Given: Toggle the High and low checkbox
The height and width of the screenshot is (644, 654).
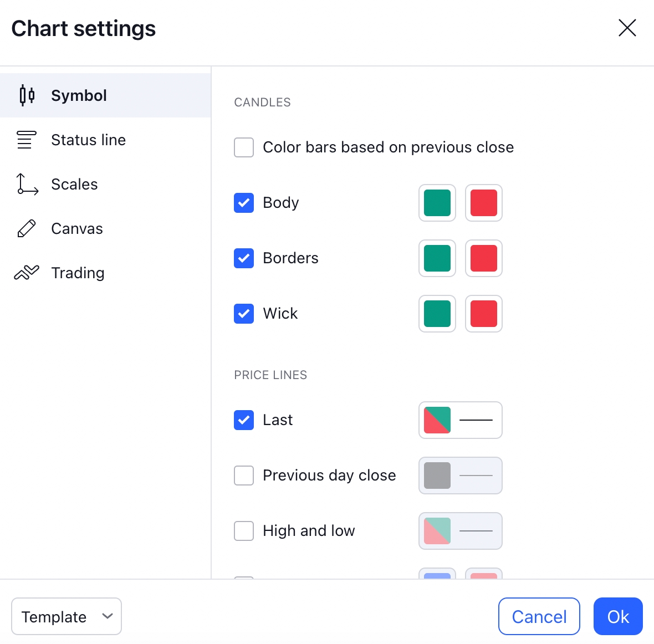Looking at the screenshot, I should coord(244,531).
